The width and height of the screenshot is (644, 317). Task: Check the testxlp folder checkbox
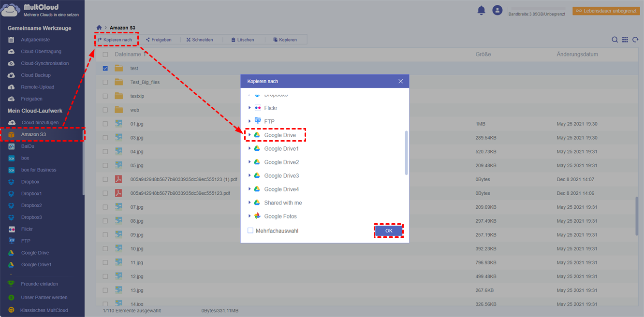pos(105,96)
